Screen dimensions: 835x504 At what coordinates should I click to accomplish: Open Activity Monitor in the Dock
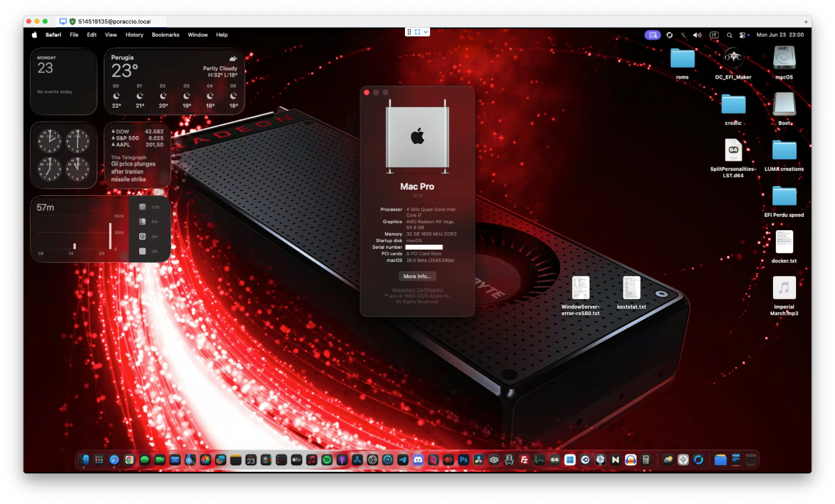[539, 460]
